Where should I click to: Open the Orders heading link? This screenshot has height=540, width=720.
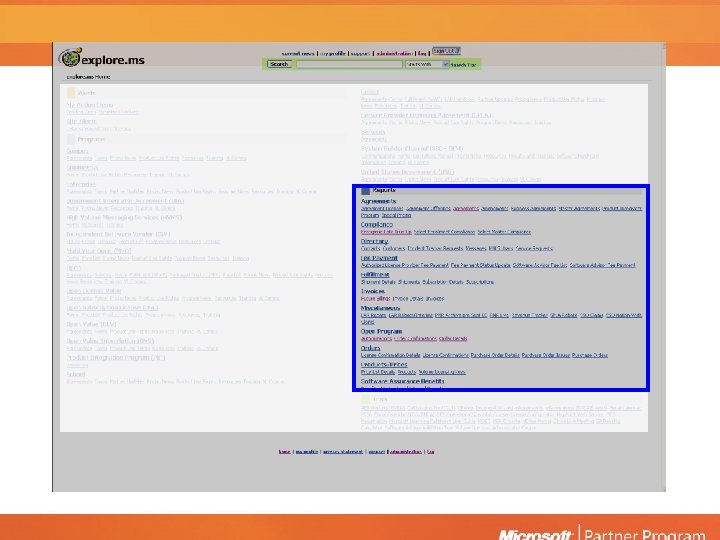[370, 348]
